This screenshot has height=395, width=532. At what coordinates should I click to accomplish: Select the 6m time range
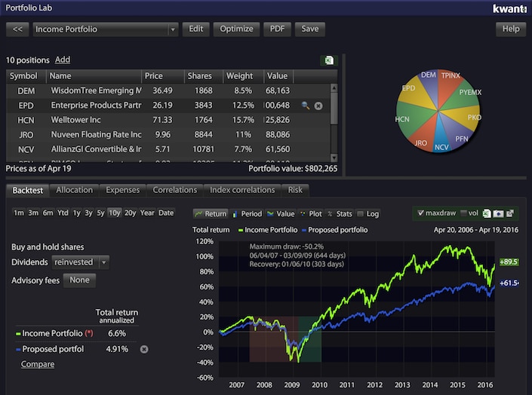point(48,213)
